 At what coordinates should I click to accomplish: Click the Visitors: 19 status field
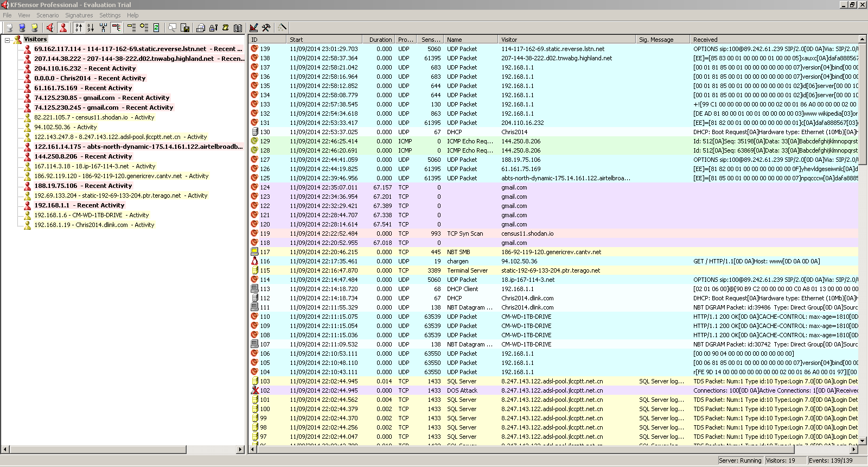click(x=785, y=460)
